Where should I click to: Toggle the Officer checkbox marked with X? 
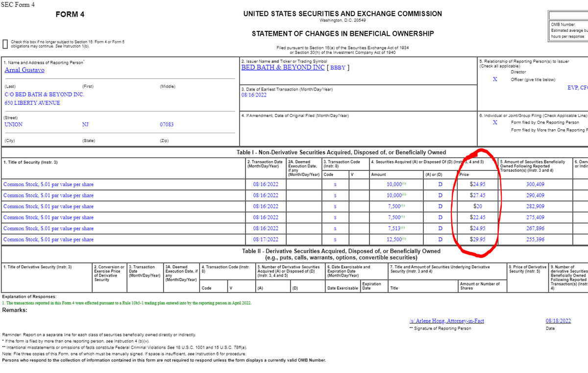tap(494, 79)
